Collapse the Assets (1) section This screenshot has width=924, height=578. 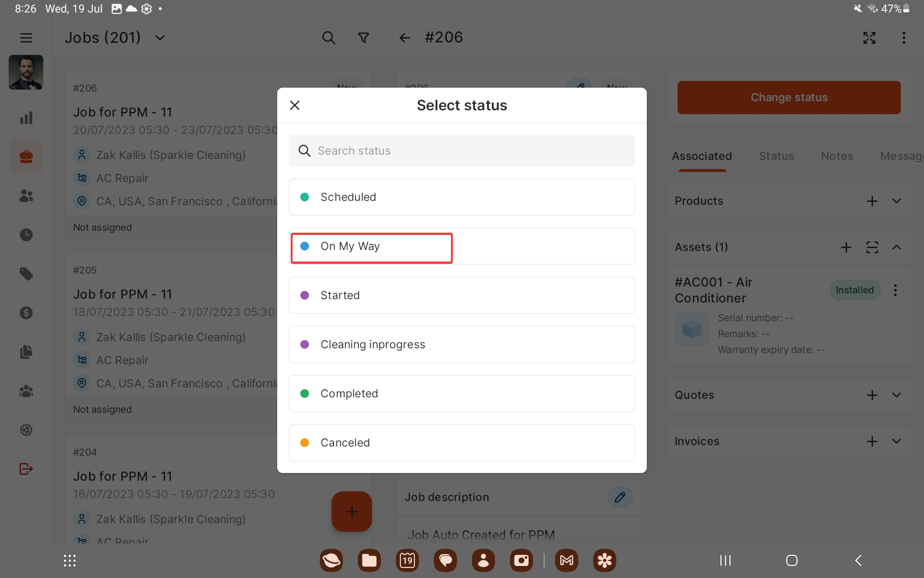[x=896, y=247]
